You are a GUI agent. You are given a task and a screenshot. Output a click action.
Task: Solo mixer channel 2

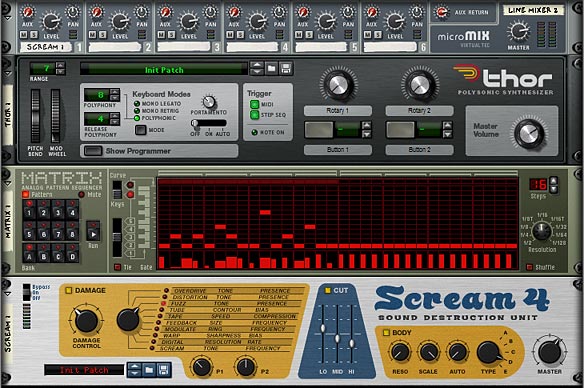click(102, 35)
